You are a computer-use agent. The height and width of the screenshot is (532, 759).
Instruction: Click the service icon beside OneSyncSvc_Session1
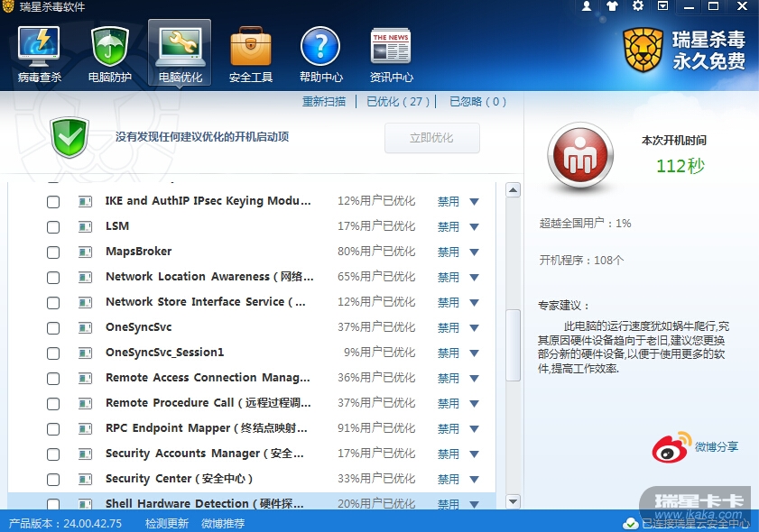pyautogui.click(x=85, y=353)
